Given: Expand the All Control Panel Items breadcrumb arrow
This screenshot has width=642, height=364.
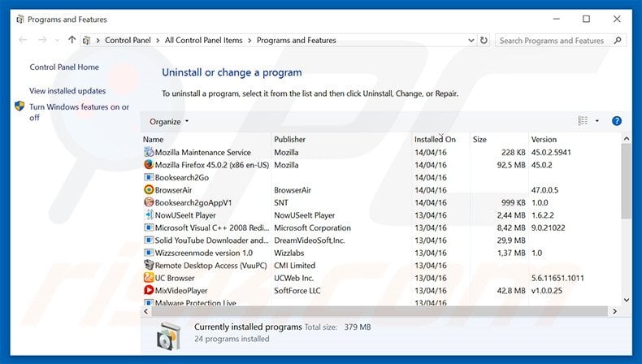Looking at the screenshot, I should (249, 41).
